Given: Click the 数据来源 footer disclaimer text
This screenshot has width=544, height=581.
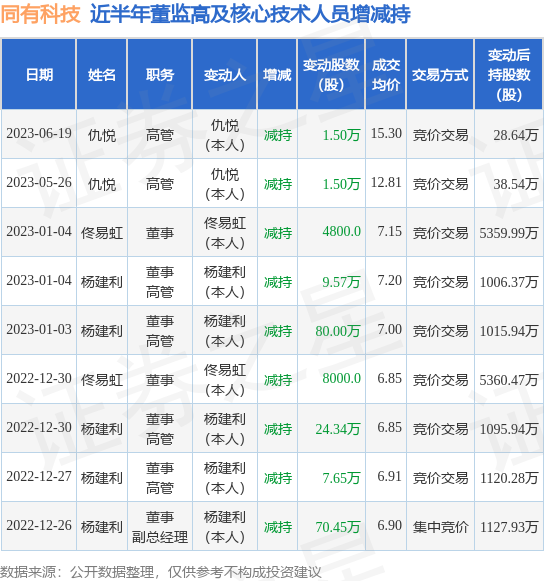Looking at the screenshot, I should point(160,572).
